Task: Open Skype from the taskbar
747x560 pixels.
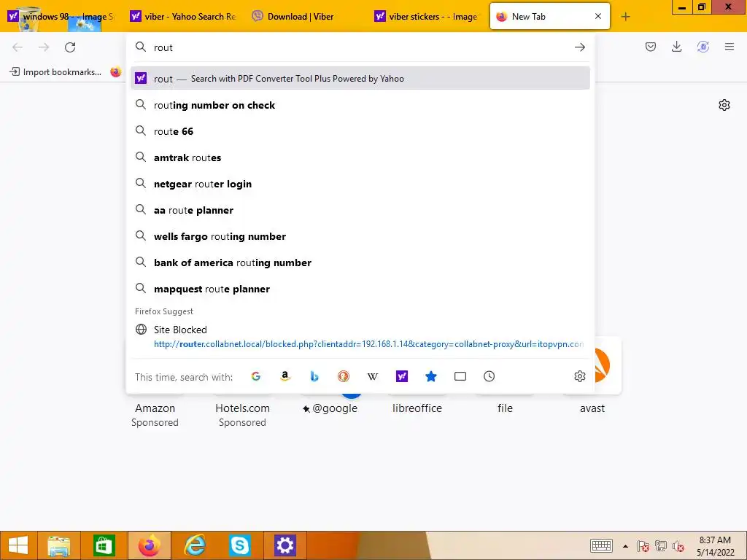Action: (x=239, y=545)
